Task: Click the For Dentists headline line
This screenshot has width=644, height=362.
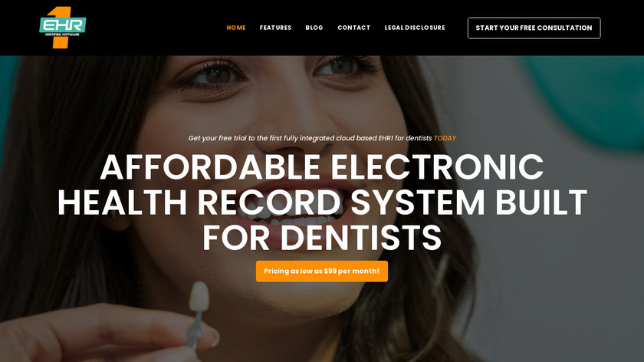Action: [321, 238]
